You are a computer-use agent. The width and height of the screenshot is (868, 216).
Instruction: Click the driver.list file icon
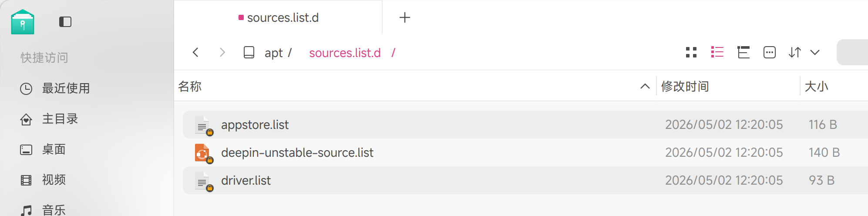pyautogui.click(x=203, y=181)
